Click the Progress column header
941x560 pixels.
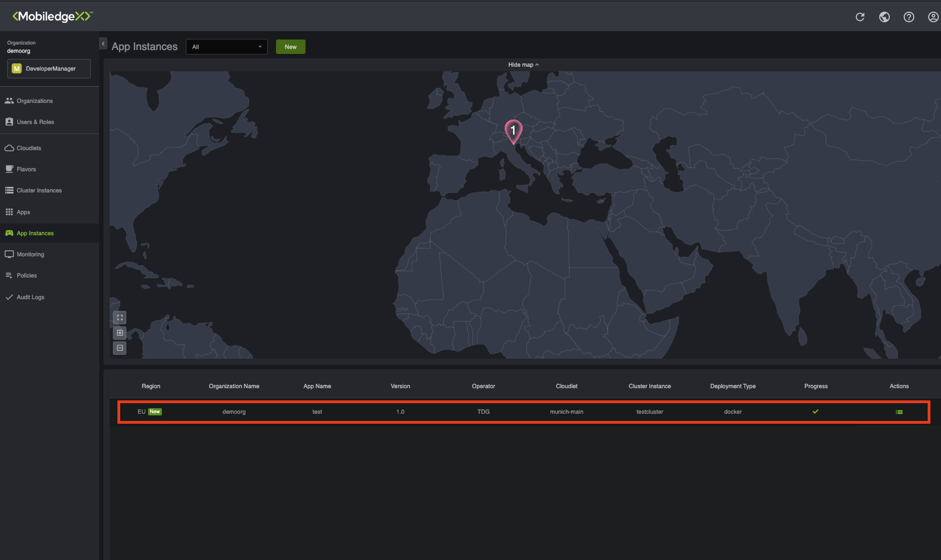coord(816,386)
